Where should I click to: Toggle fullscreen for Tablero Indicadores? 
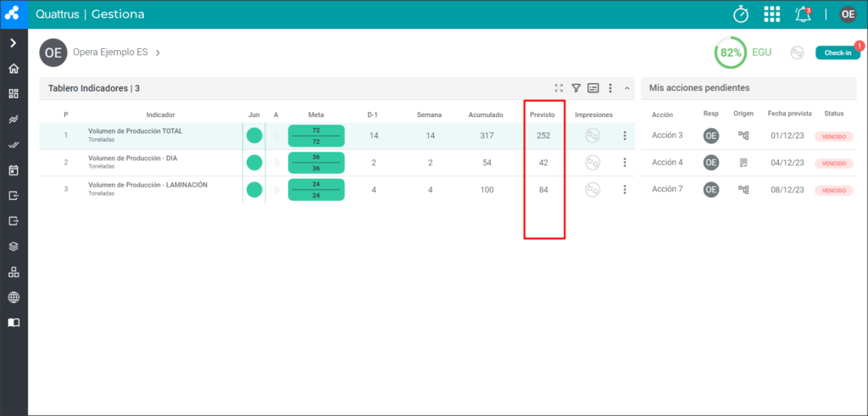click(559, 88)
